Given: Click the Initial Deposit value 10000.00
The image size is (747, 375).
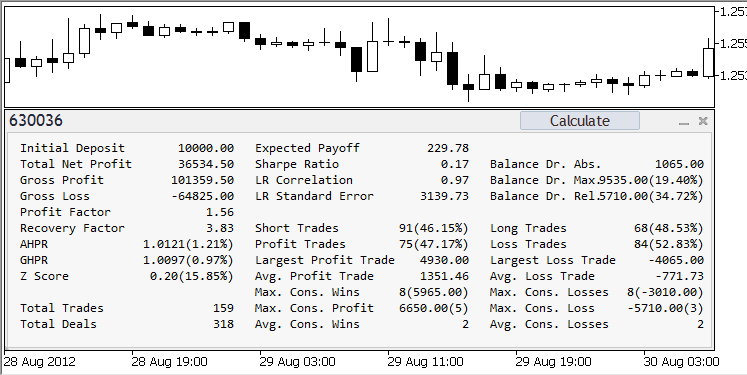Looking at the screenshot, I should point(206,148).
